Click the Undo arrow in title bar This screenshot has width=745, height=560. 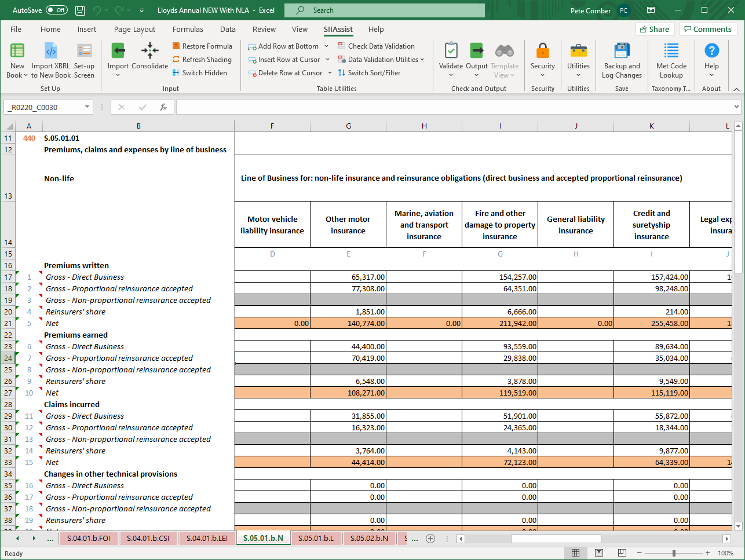tap(97, 10)
